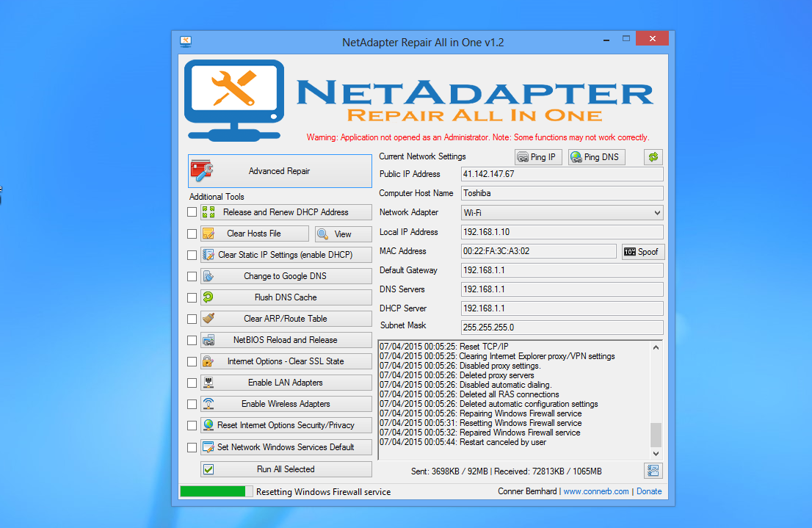
Task: Click the Computer Host Name field
Action: (x=562, y=193)
